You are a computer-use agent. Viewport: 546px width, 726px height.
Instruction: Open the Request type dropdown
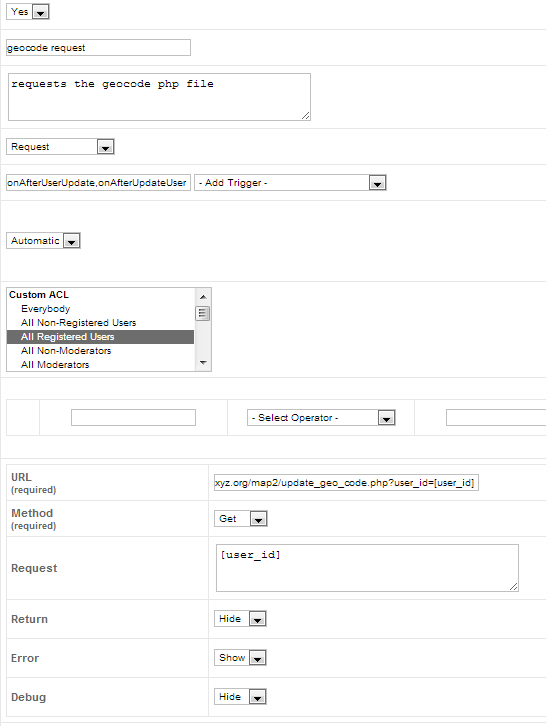(x=60, y=147)
